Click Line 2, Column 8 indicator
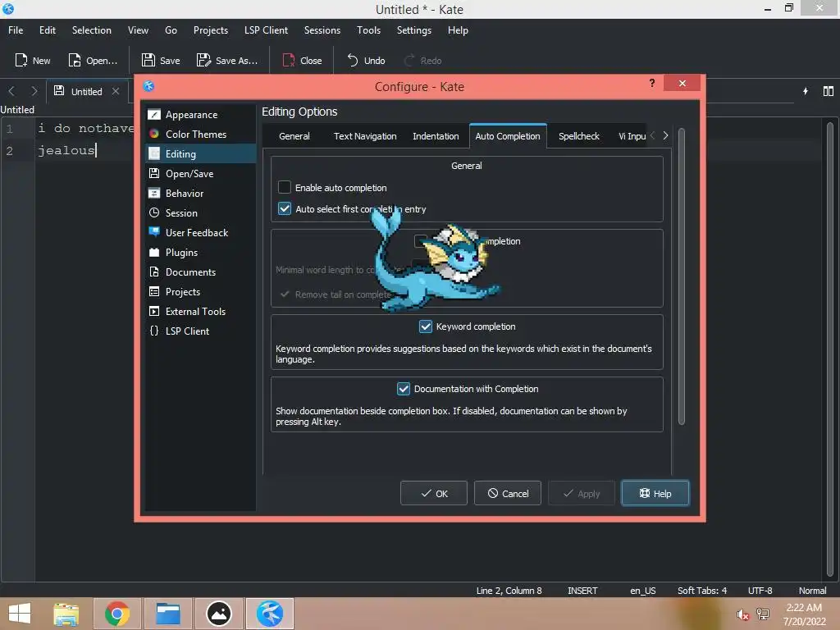 click(509, 591)
